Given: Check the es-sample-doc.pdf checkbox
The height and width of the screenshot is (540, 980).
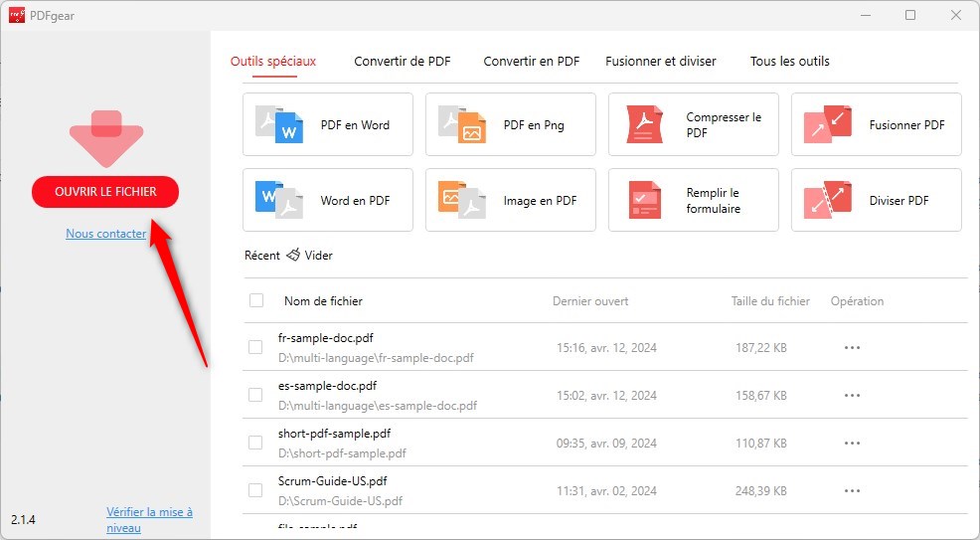Looking at the screenshot, I should pyautogui.click(x=255, y=395).
